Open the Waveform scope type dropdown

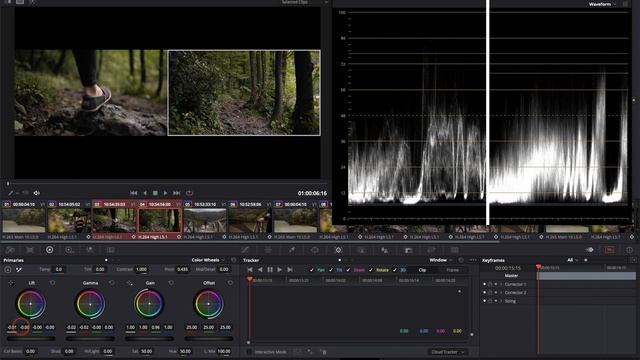point(602,4)
